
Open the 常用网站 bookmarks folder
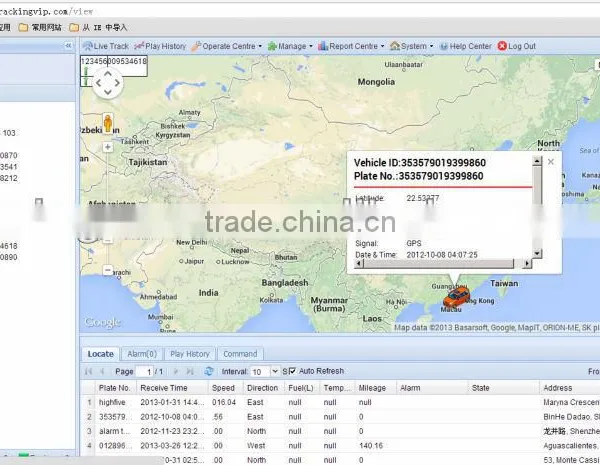tap(41, 28)
